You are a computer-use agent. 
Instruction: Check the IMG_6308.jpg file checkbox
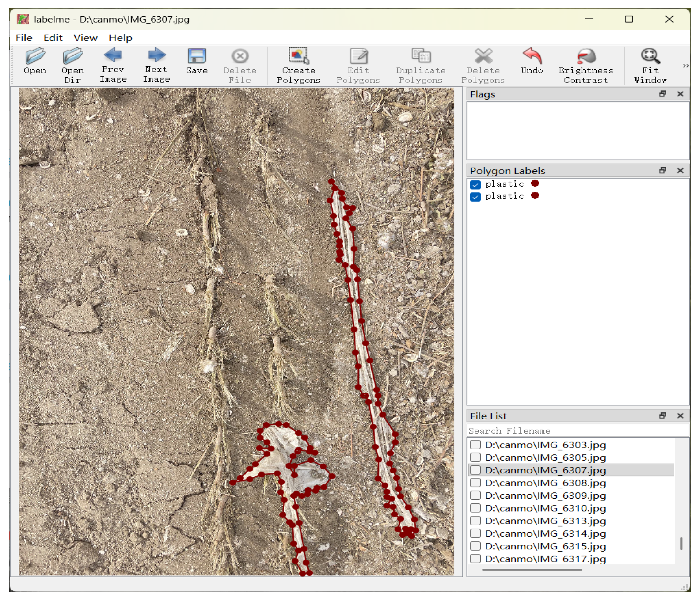click(x=475, y=482)
